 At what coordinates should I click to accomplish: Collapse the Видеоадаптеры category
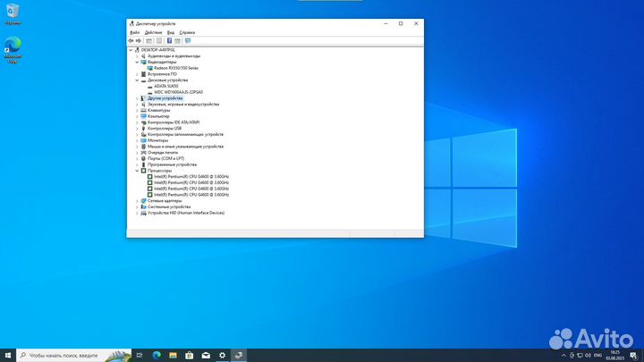137,62
